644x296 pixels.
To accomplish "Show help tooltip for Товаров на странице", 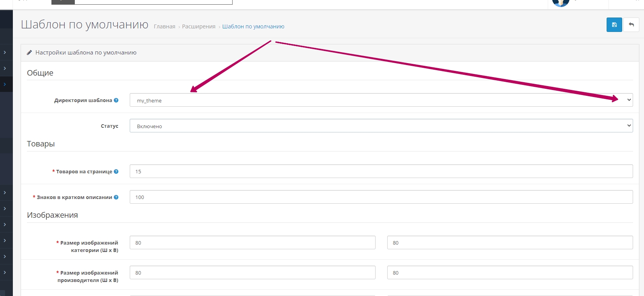I will (x=116, y=171).
